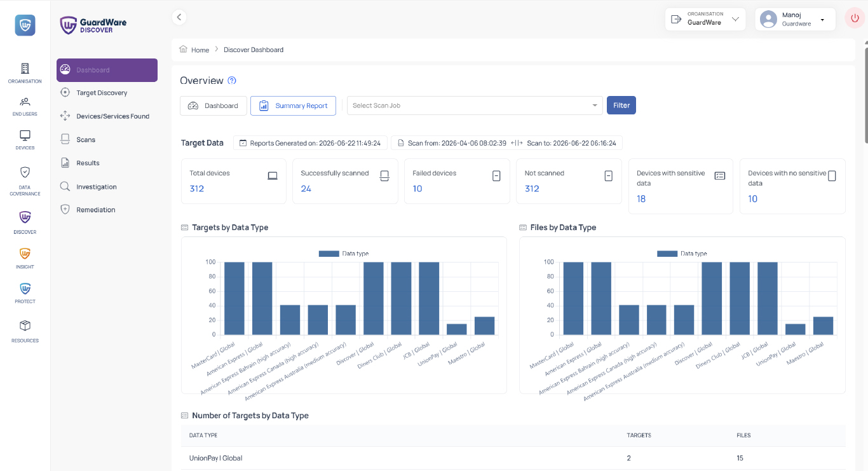Screen dimensions: 868x471
Task: Click the Total devices laptop icon
Action: click(273, 176)
